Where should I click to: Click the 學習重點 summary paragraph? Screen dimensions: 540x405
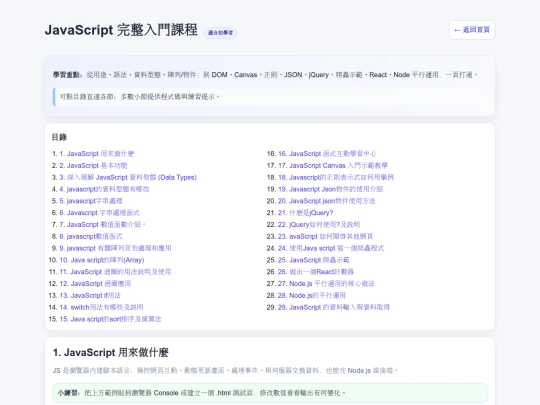pos(265,75)
